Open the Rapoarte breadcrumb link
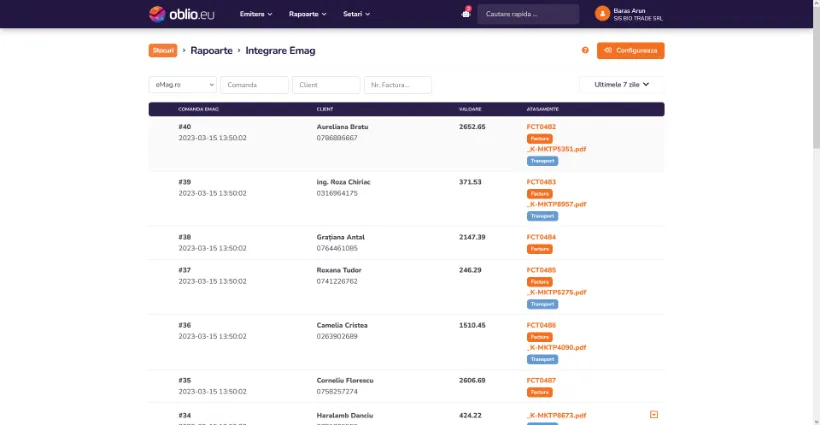The image size is (820, 425). point(211,51)
